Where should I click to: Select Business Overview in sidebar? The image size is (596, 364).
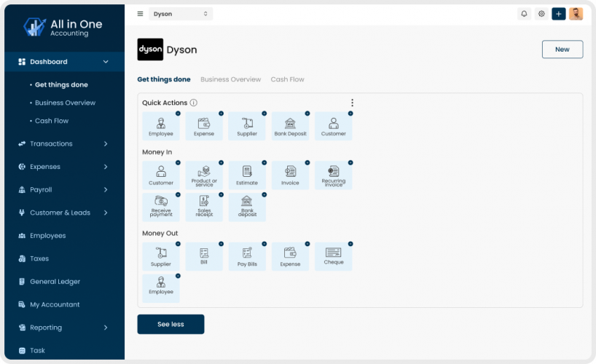tap(65, 103)
